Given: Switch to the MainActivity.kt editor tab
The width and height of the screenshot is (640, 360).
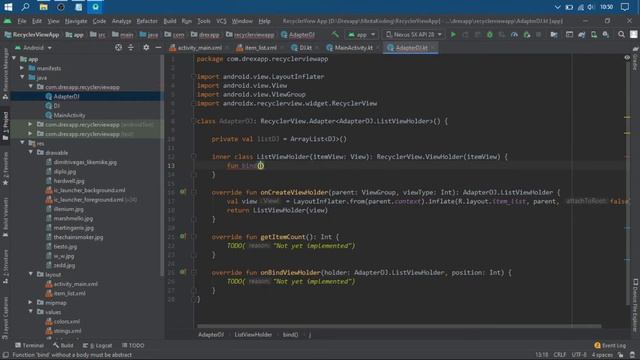Looking at the screenshot, I should [353, 48].
